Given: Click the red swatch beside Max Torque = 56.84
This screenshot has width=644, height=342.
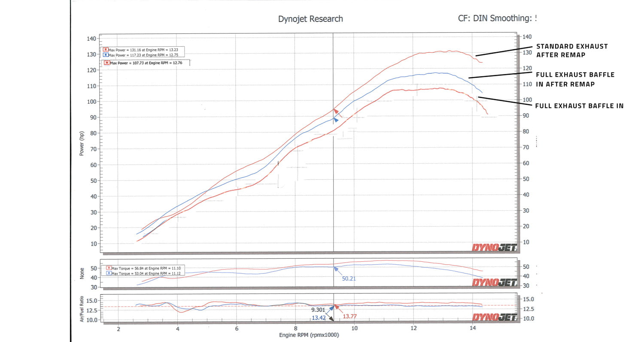Looking at the screenshot, I should click(x=109, y=267).
